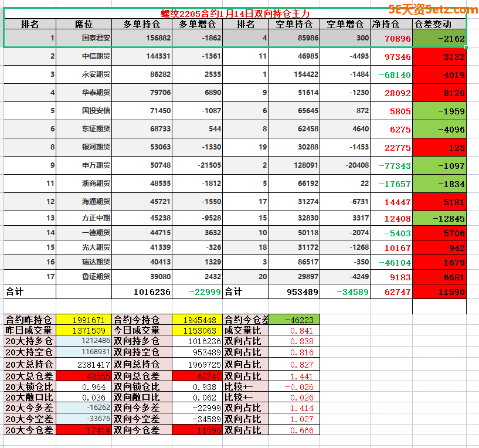479x448 pixels.
Task: Click the title cell 螺纹2205合约1月14日双向持仓主力
Action: [x=235, y=13]
